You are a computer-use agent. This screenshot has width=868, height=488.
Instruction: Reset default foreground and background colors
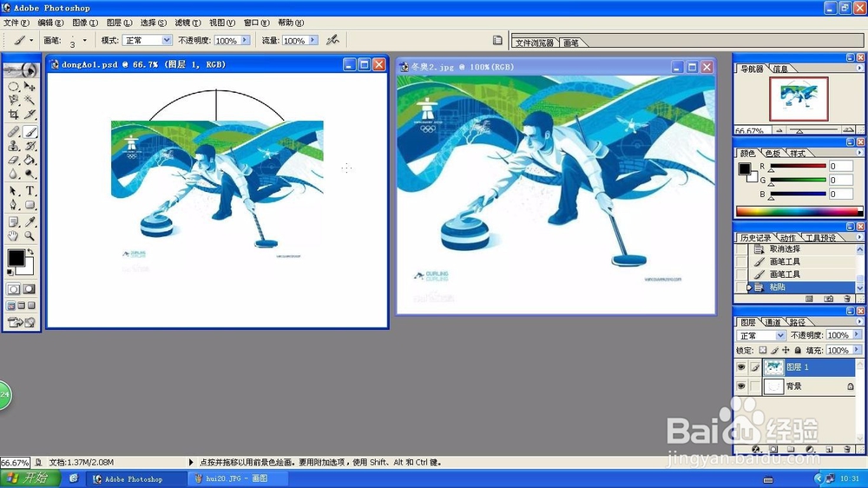point(10,272)
